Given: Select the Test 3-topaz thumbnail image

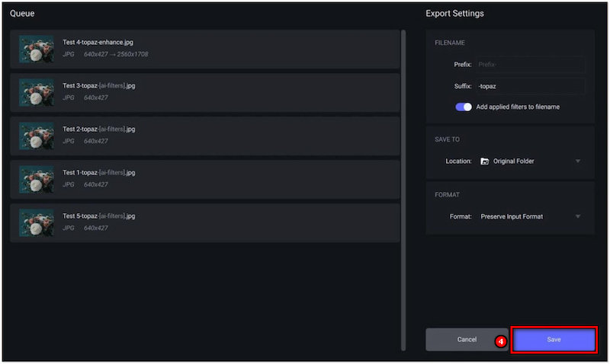Looking at the screenshot, I should [36, 93].
